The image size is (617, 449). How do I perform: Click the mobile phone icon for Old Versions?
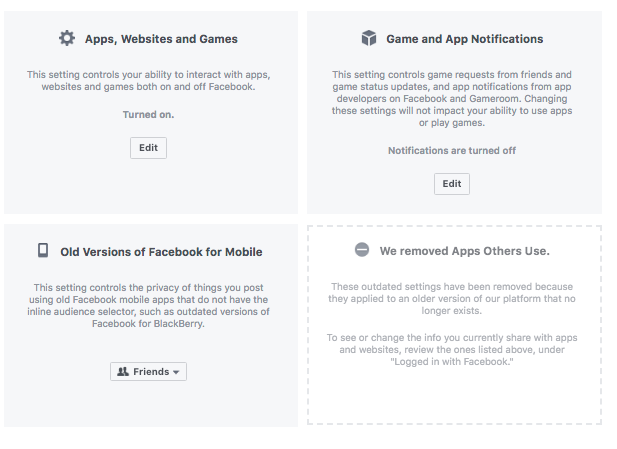pos(43,250)
